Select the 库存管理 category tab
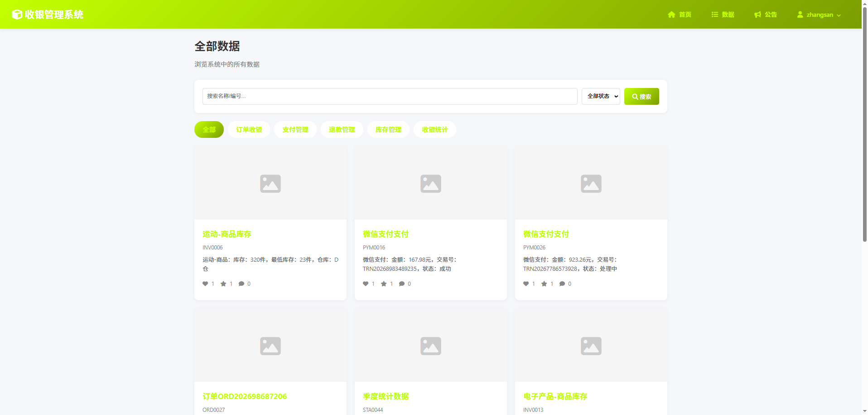The height and width of the screenshot is (415, 868). click(388, 130)
